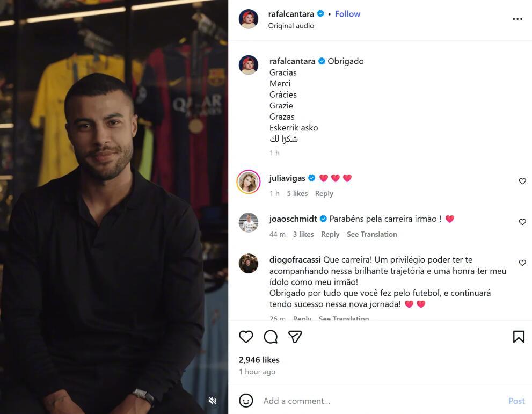Follow rafalcantara
Viewport: 532px width, 414px height.
coord(347,14)
